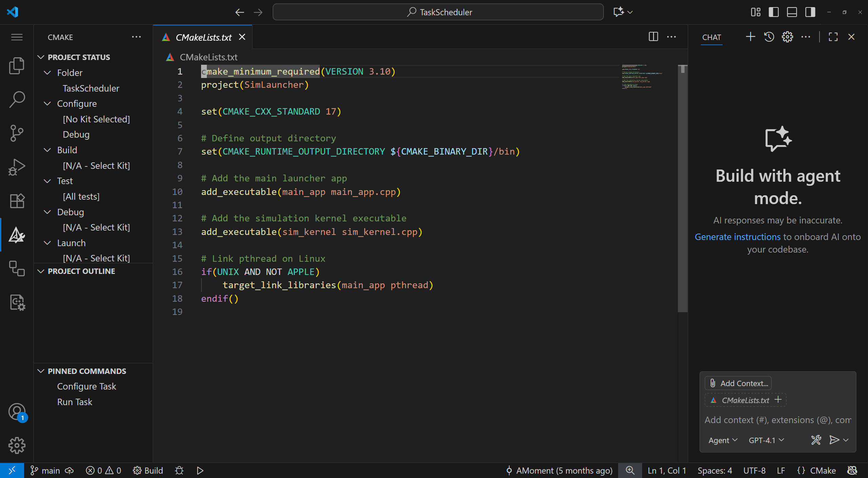Toggle Primary Side Bar visibility

(x=774, y=12)
